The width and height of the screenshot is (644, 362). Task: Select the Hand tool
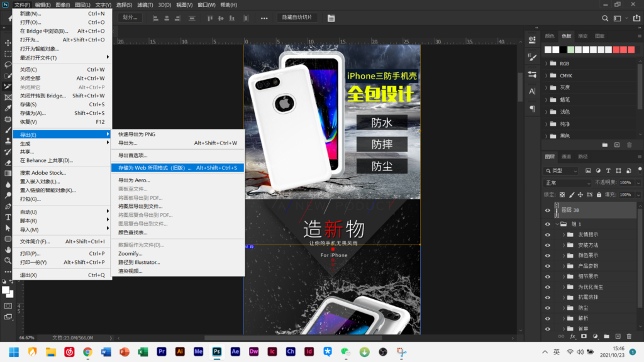[8, 250]
